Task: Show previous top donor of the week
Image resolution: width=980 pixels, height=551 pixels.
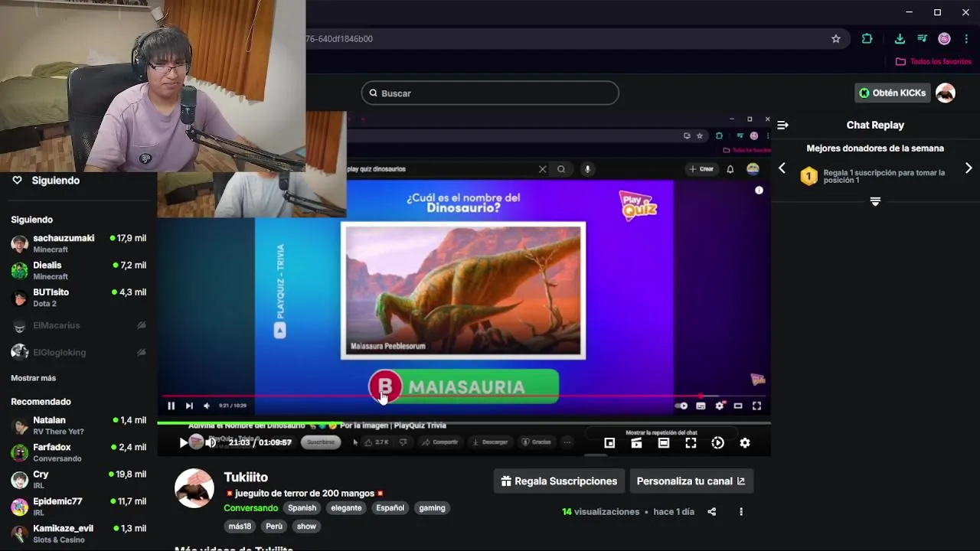Action: [782, 168]
